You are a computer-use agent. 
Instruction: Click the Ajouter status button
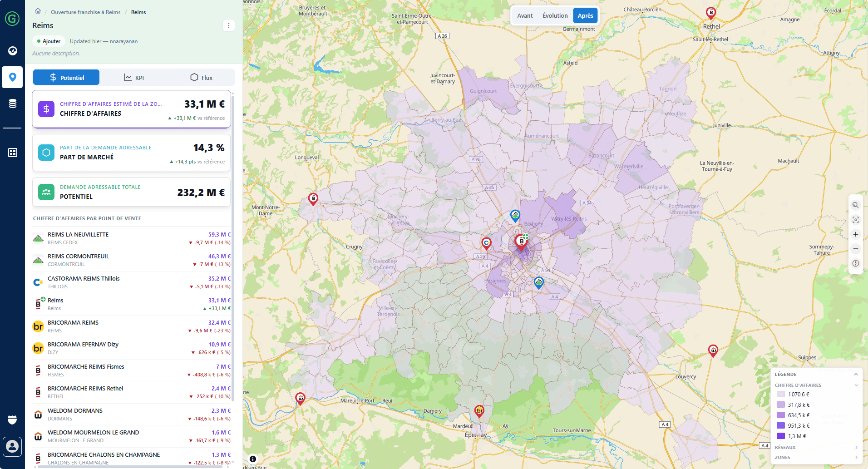(x=49, y=41)
